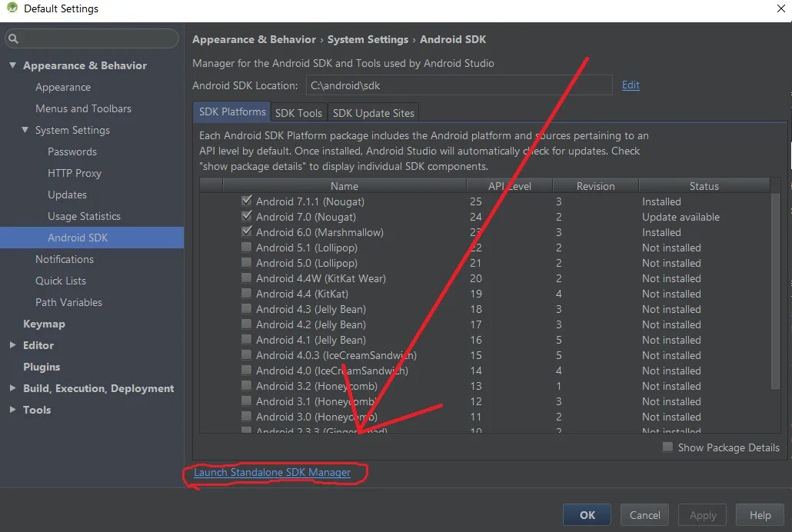Expand the Editor section

(x=12, y=345)
